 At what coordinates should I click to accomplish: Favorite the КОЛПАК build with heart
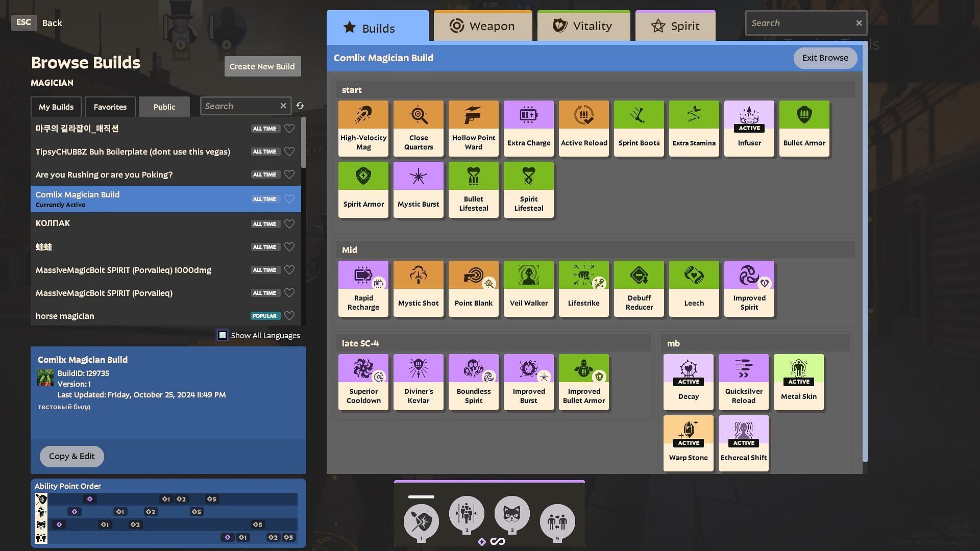[289, 224]
